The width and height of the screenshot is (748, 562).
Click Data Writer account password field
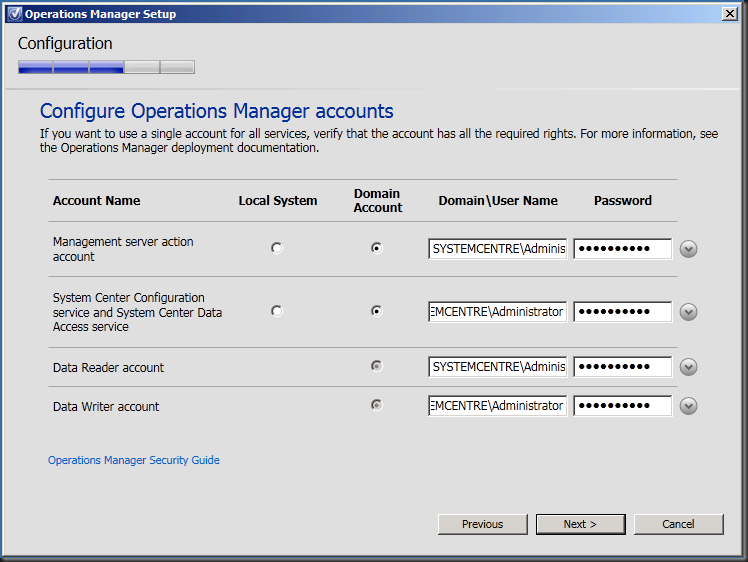[x=622, y=406]
